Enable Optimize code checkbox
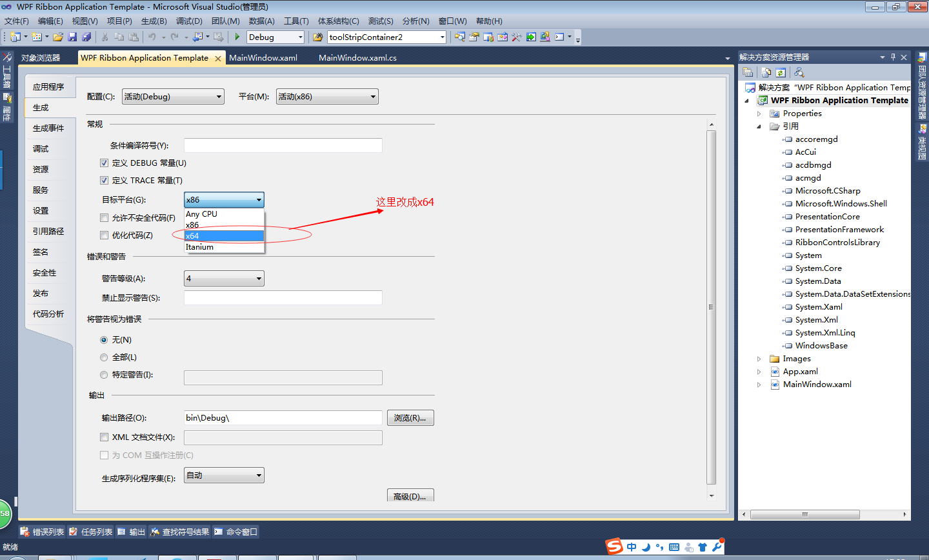The image size is (929, 560). coord(104,235)
